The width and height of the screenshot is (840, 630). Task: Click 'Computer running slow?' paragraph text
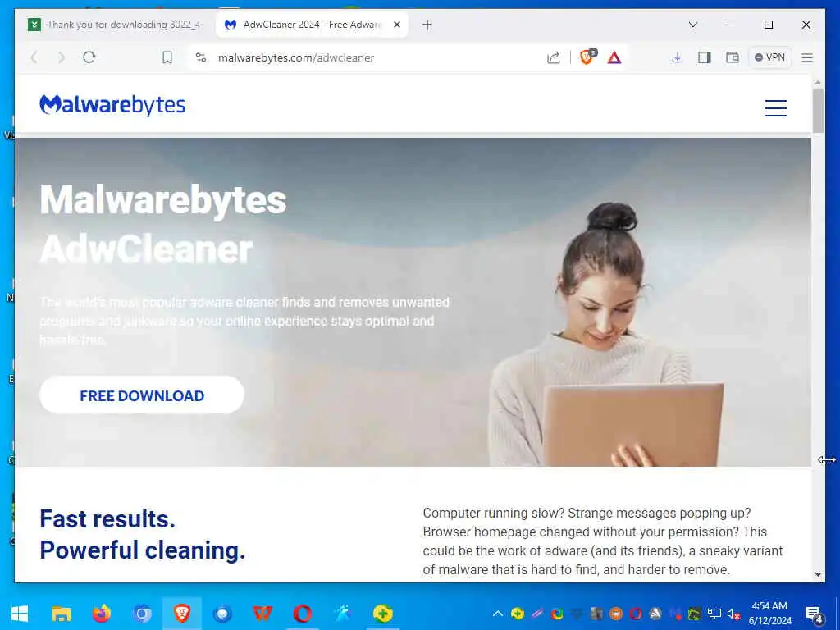click(x=603, y=541)
